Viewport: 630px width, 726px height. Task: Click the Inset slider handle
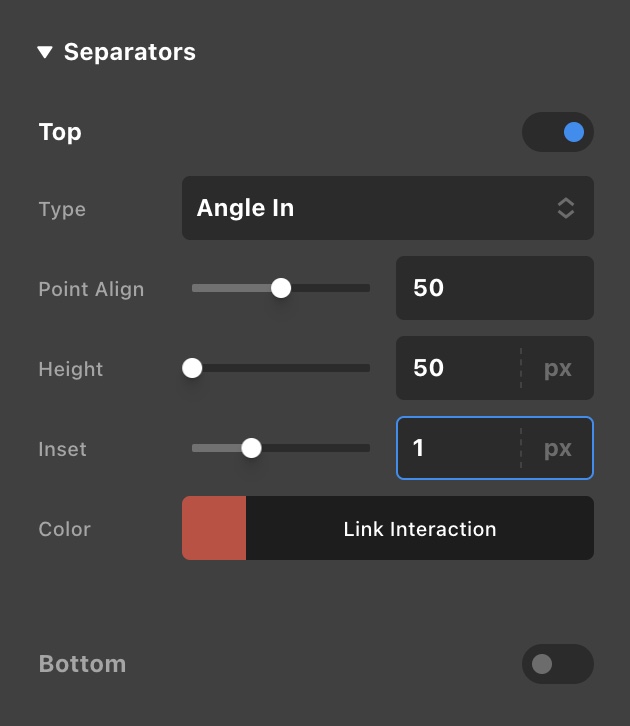click(252, 448)
